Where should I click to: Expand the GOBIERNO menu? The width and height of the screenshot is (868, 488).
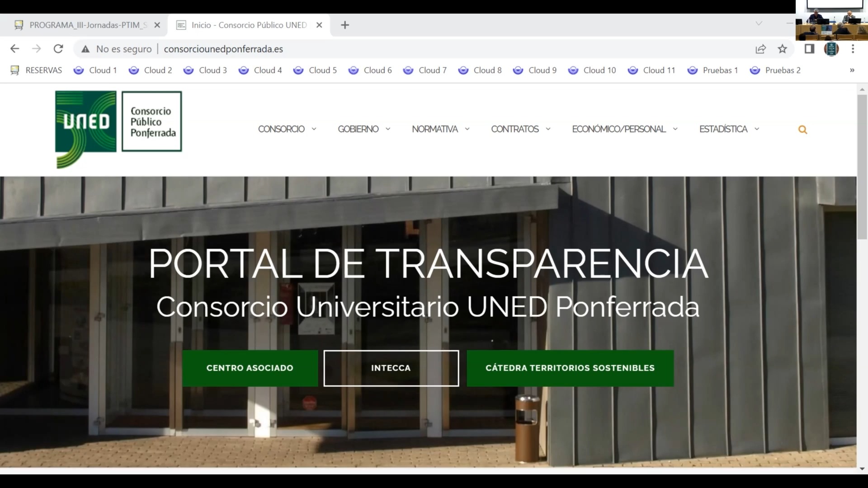coord(364,129)
